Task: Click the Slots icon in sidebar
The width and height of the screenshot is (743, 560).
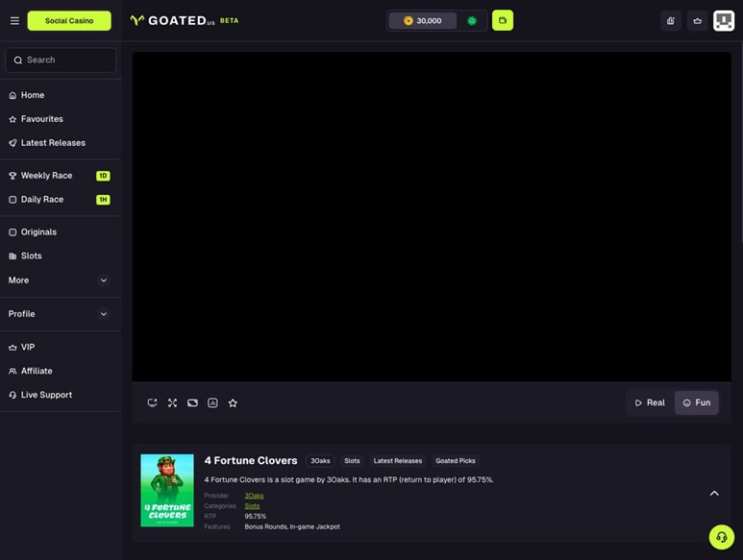Action: (x=12, y=256)
